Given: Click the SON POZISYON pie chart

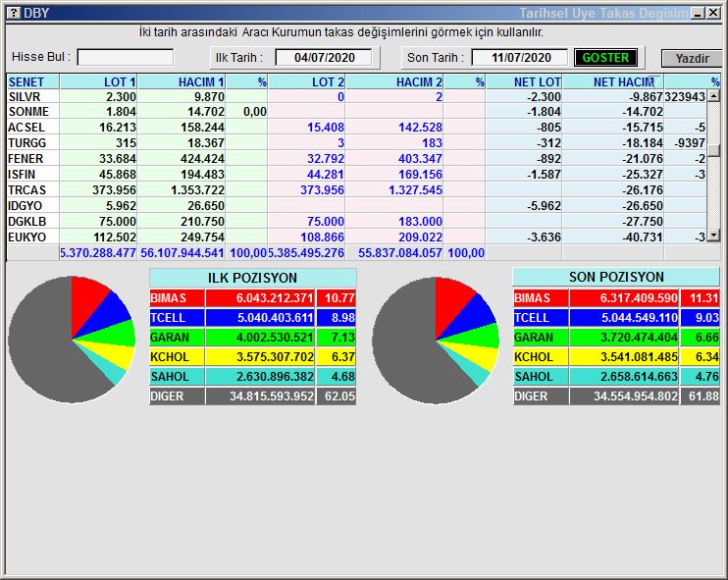Looking at the screenshot, I should (x=436, y=340).
